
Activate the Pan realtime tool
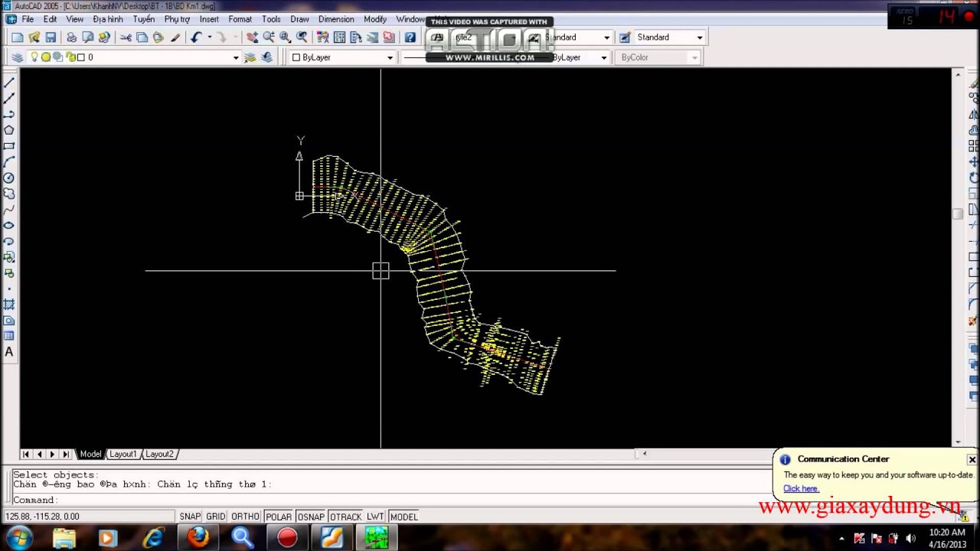click(x=252, y=37)
